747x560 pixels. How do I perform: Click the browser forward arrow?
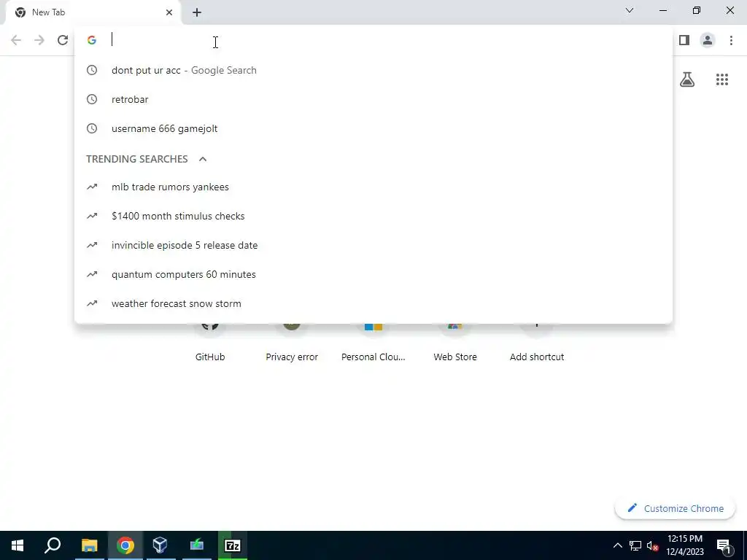coord(39,41)
